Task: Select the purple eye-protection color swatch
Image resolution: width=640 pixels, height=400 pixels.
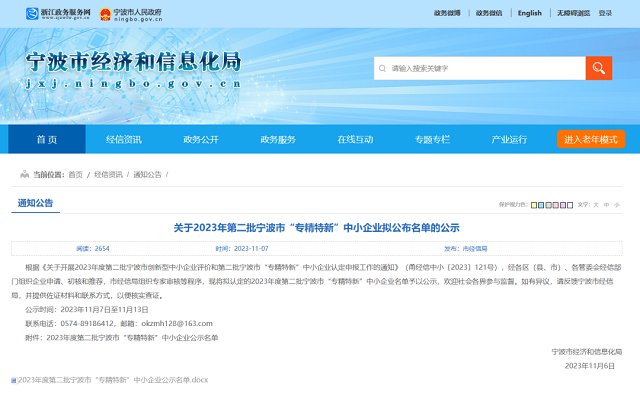Action: 562,205
